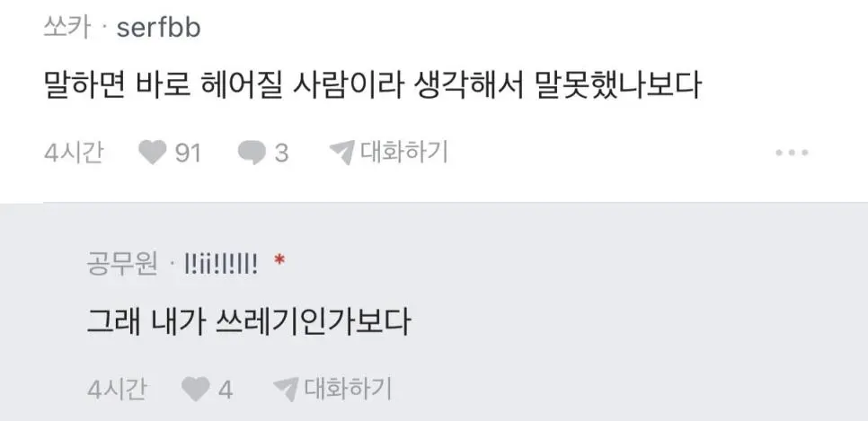This screenshot has width=868, height=421.
Task: Click the 4시간 timestamp under 공무원's reply
Action: 117,390
